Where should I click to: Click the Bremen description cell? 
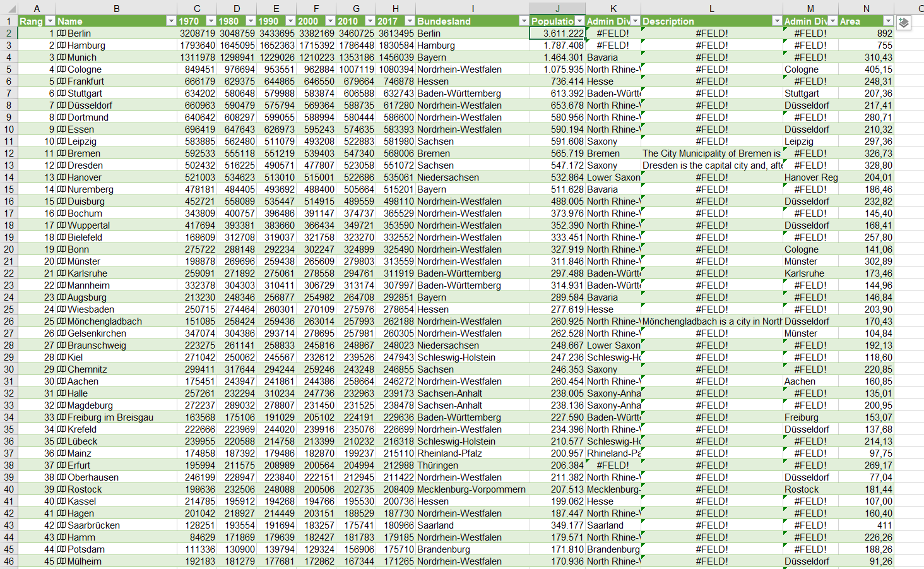coord(711,153)
